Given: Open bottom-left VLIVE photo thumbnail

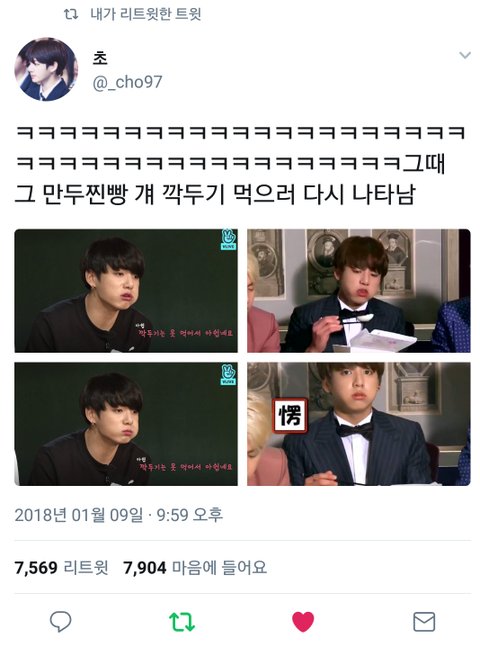Looking at the screenshot, I should point(126,424).
